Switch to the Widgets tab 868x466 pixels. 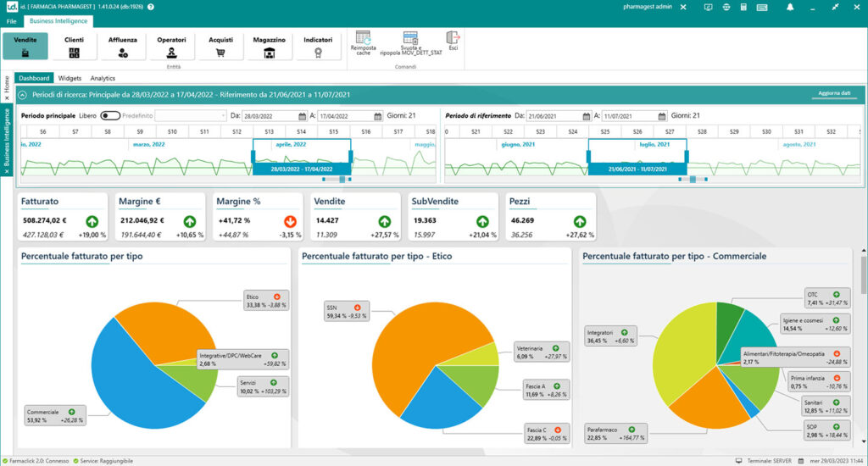[70, 78]
